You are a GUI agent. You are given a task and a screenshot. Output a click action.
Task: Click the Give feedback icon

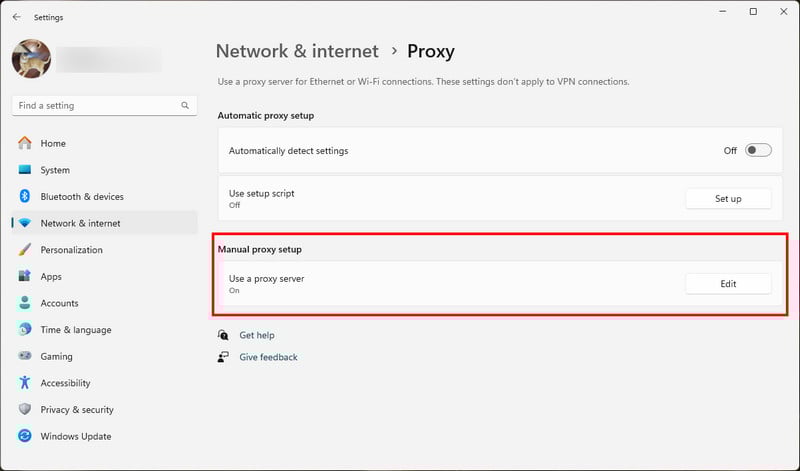(x=223, y=357)
